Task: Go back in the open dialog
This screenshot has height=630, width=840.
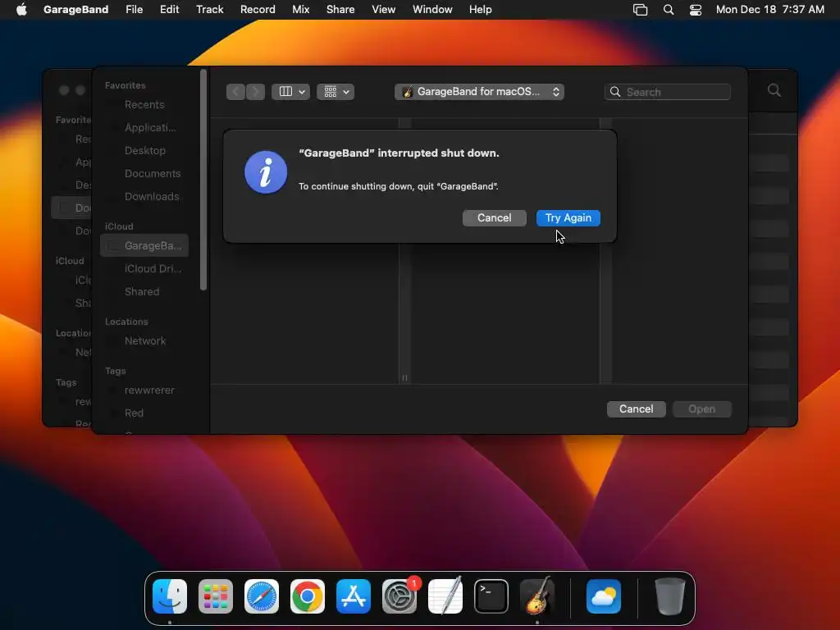Action: click(x=235, y=92)
